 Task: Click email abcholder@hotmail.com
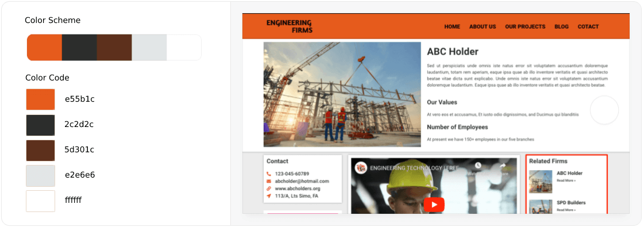point(302,181)
